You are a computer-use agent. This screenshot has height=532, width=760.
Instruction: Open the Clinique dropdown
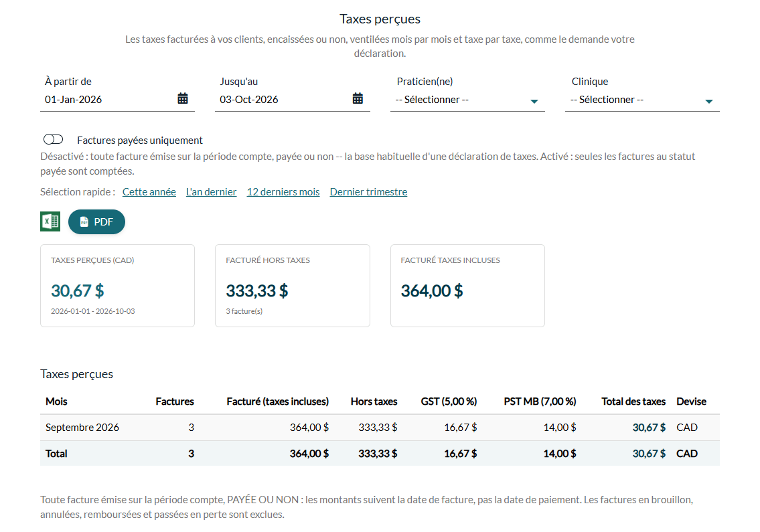642,100
